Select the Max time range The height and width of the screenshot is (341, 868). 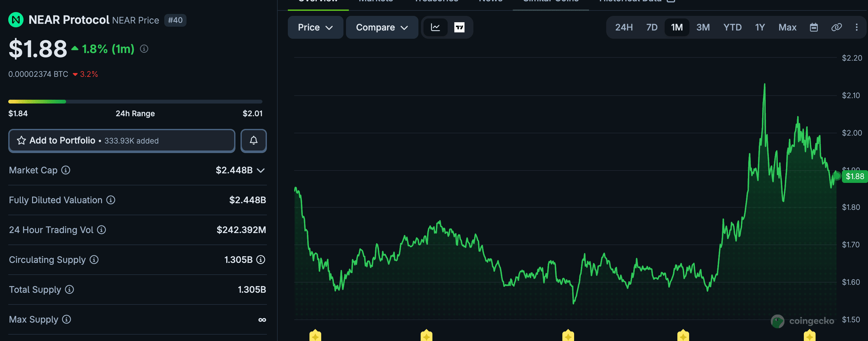(x=787, y=27)
